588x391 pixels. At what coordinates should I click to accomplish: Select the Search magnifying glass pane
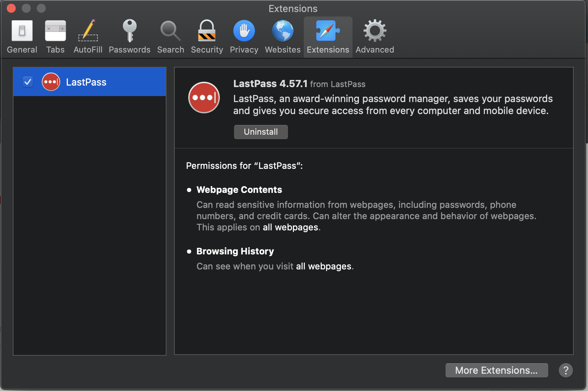pos(170,37)
